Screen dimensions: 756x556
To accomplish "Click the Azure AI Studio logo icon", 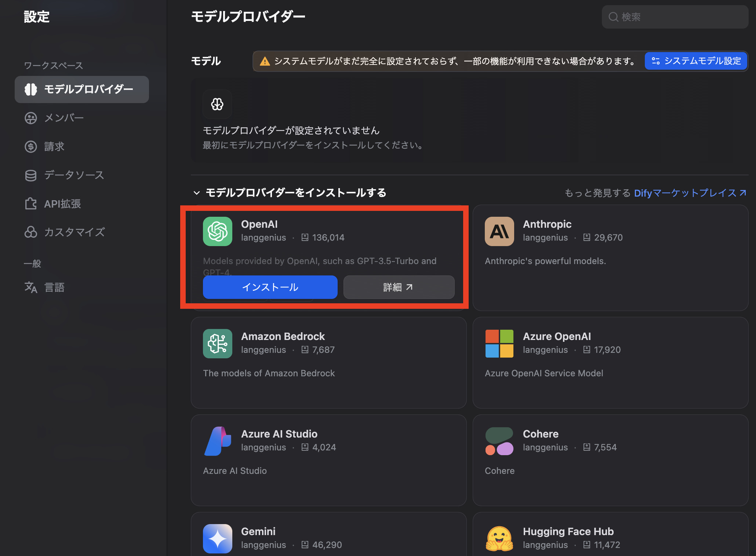I will pyautogui.click(x=218, y=441).
